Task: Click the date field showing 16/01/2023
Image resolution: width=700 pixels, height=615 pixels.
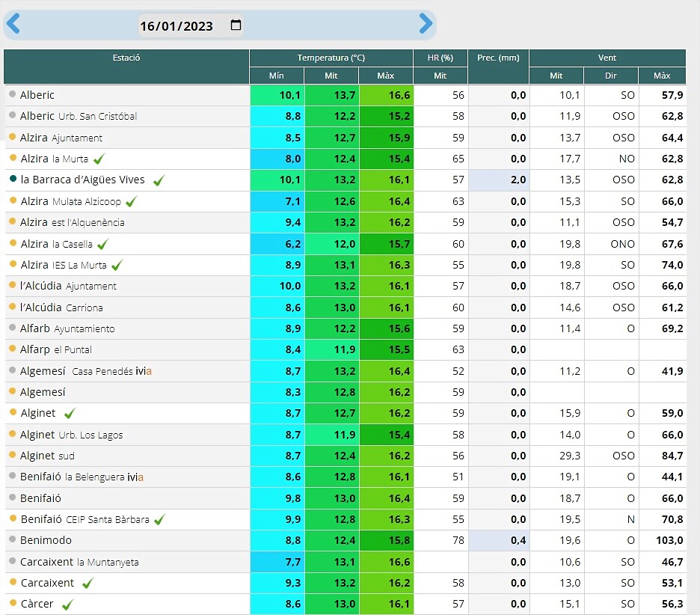Action: [191, 25]
